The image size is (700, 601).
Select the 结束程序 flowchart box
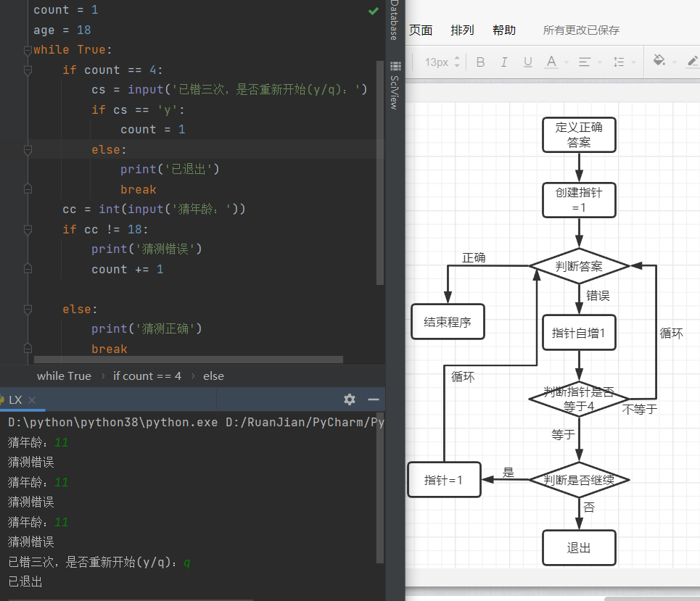pos(448,322)
